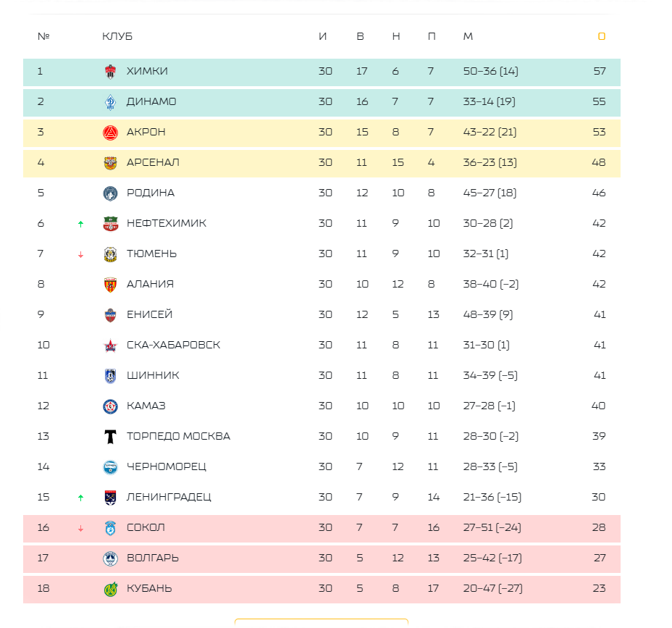Click the Арсенал club emblem

point(111,163)
